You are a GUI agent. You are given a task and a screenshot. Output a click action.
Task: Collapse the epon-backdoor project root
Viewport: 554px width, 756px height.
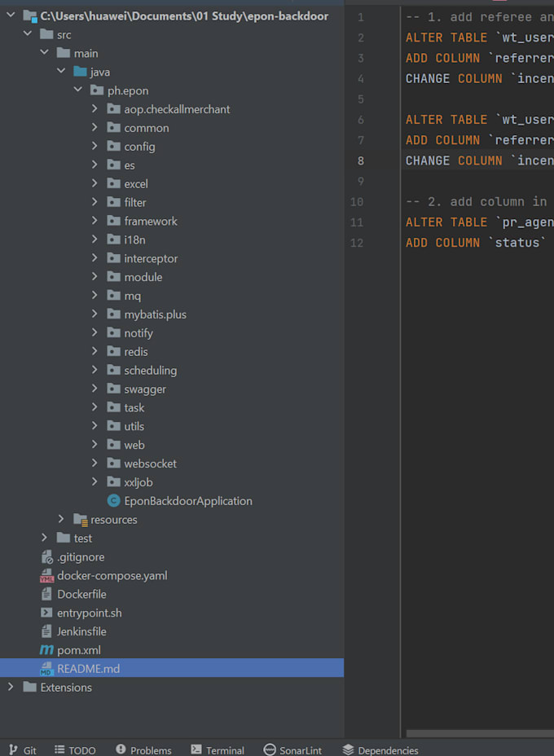point(11,15)
